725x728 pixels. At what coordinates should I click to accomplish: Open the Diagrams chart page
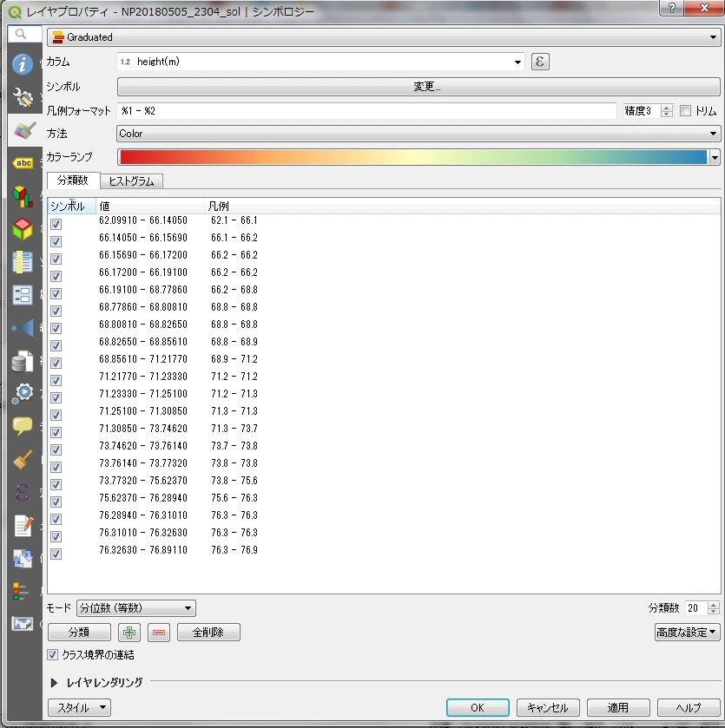23,196
